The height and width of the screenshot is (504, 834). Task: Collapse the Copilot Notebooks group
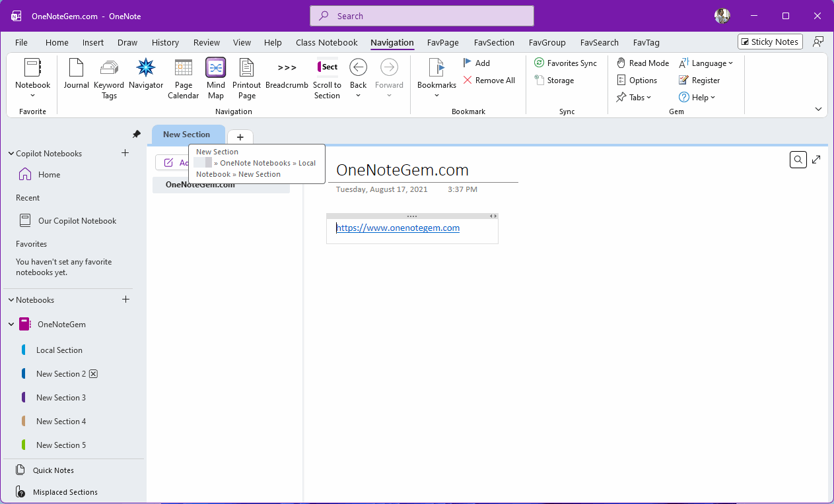click(11, 154)
